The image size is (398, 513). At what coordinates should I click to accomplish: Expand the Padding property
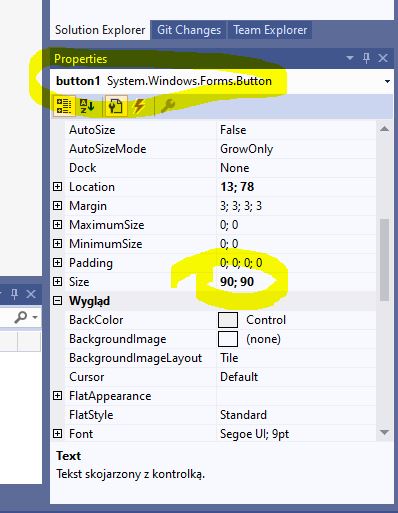point(57,263)
